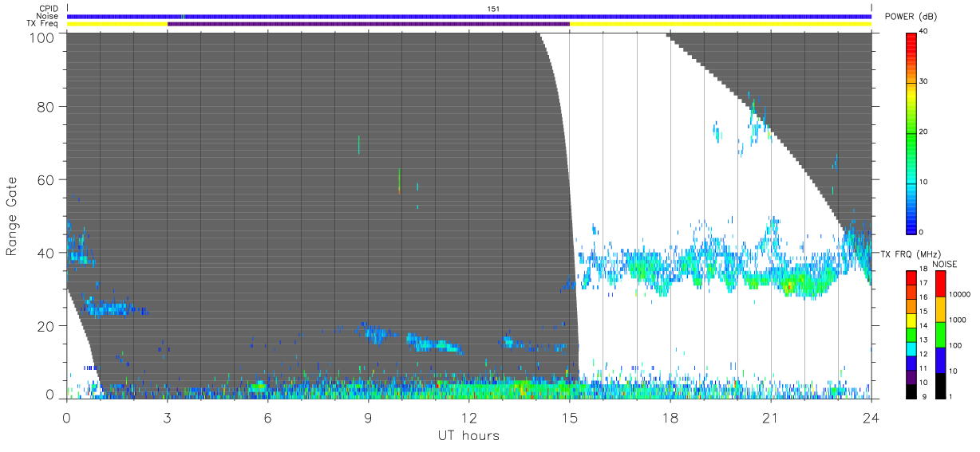
Task: Click the black bottom segment of TX FRQ scale
Action: pos(911,391)
